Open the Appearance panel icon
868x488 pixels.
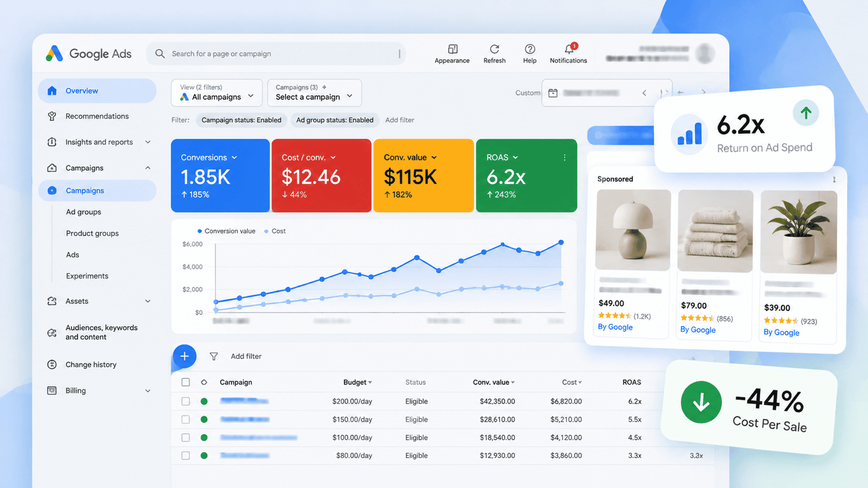pyautogui.click(x=452, y=49)
